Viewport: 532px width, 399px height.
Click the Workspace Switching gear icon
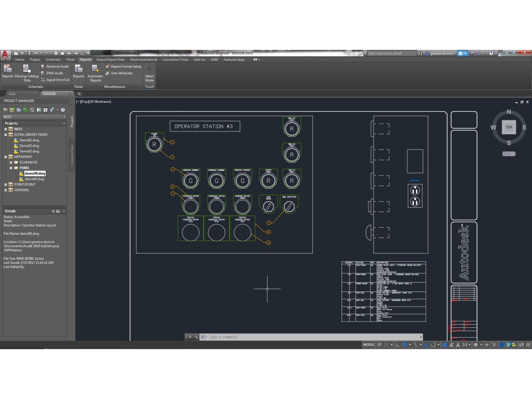coord(476,345)
